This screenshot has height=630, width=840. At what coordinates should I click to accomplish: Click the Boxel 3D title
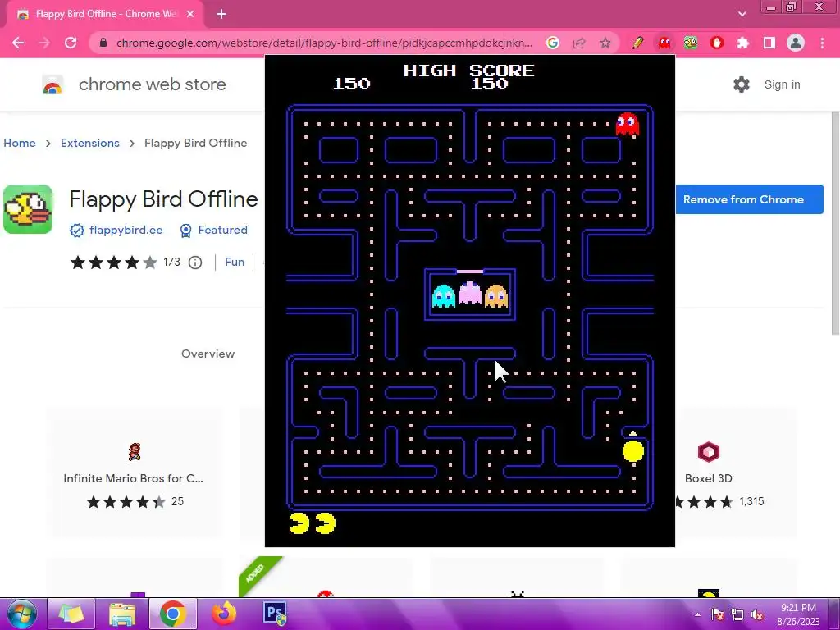point(708,478)
